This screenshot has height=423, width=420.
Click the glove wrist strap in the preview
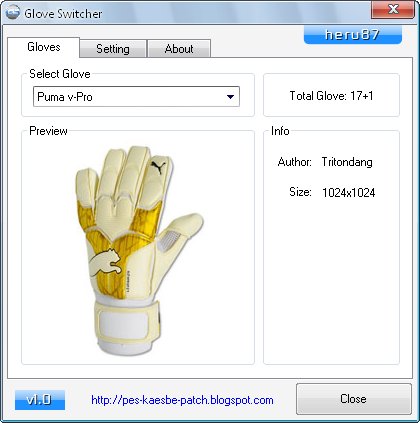coord(127,323)
